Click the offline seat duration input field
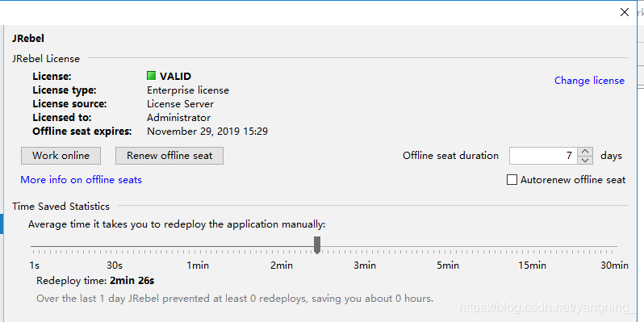The width and height of the screenshot is (644, 322). pyautogui.click(x=543, y=156)
